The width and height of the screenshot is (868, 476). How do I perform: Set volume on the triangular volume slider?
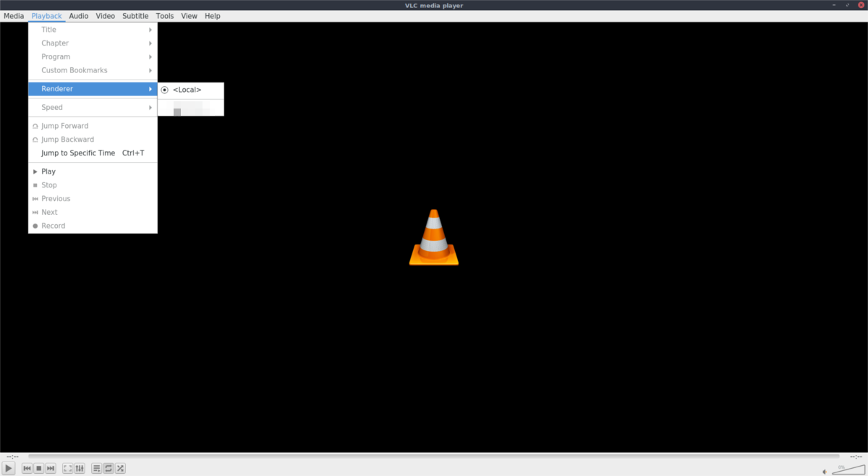point(847,469)
